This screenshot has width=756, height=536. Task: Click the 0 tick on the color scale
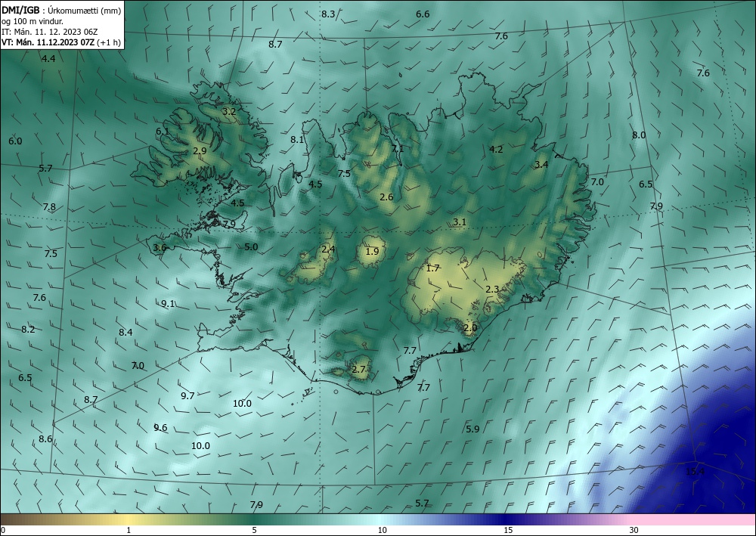pos(3,531)
